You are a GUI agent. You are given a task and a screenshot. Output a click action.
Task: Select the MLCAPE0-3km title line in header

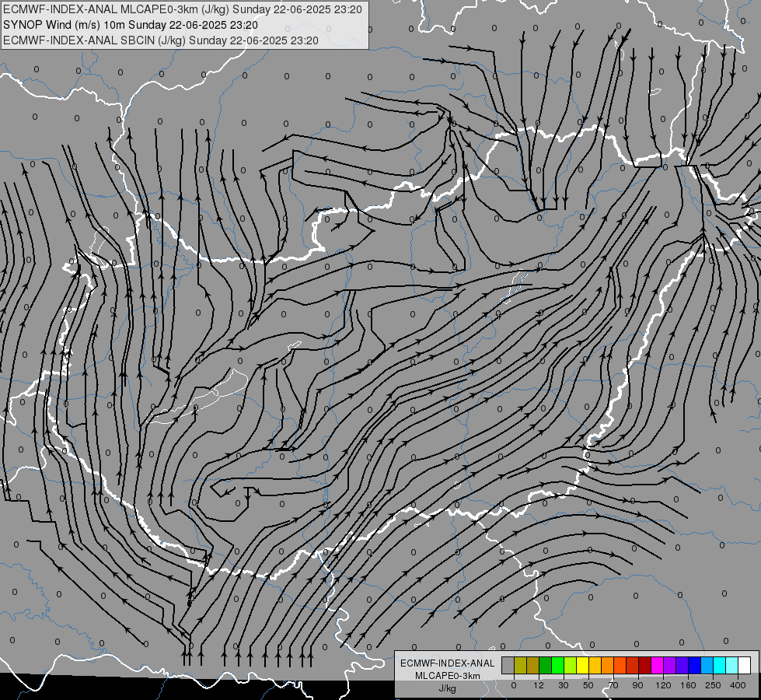[183, 9]
